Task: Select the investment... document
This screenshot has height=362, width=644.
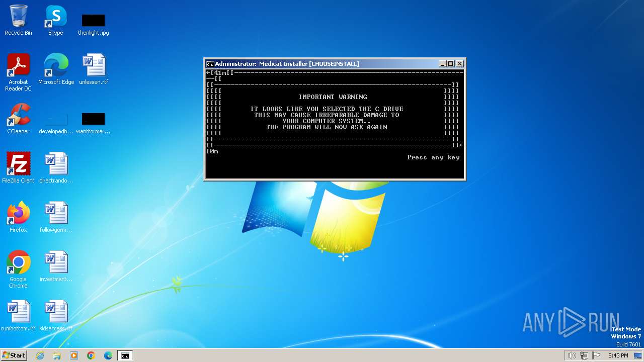Action: (56, 266)
